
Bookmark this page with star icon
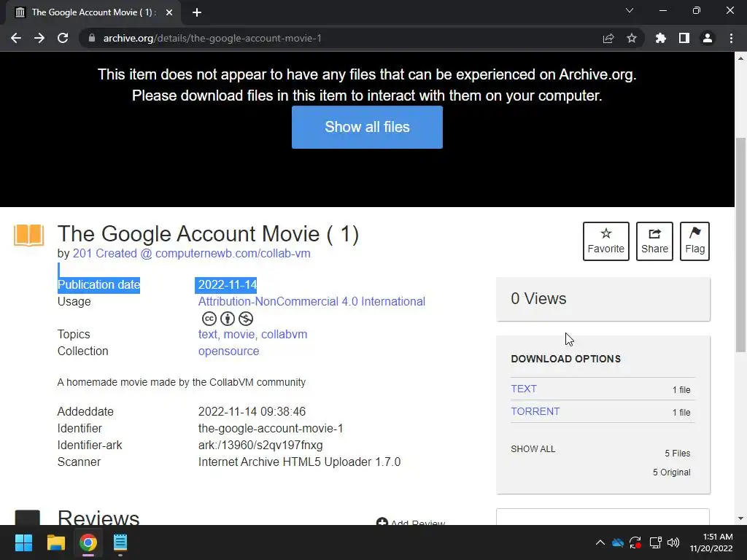tap(632, 38)
